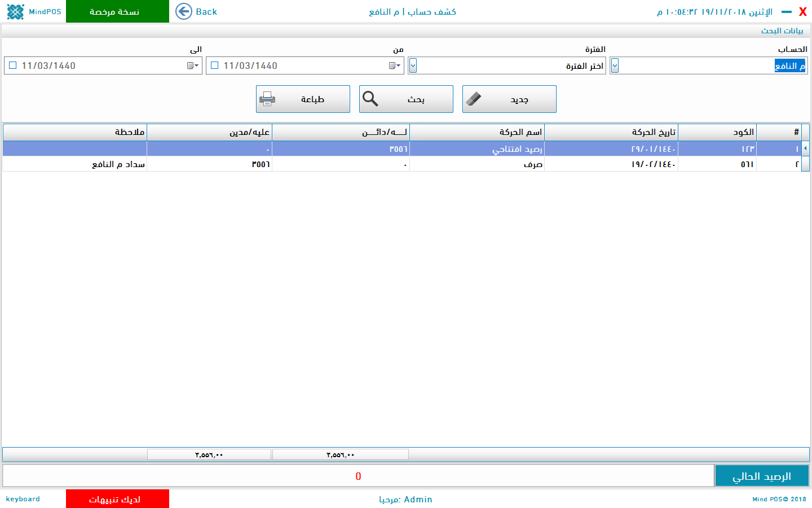
Task: Open calendar picker in the 'الى' date field
Action: pyautogui.click(x=193, y=66)
